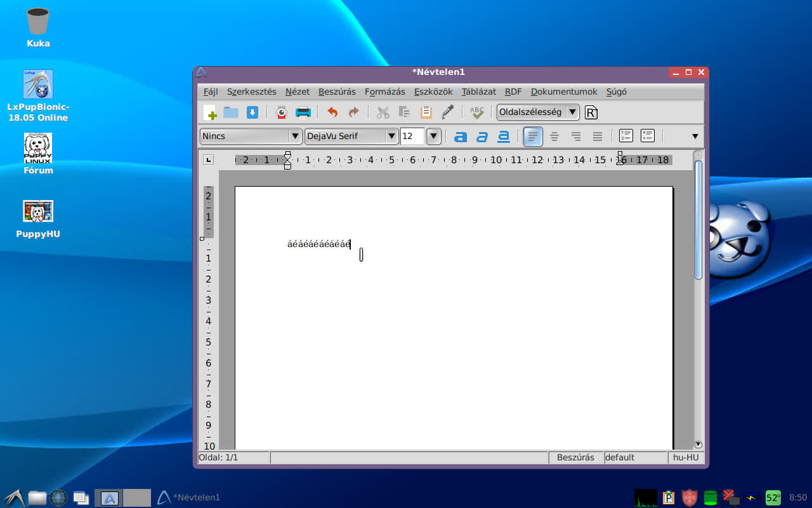Click the font size field showing 12
812x508 pixels.
(412, 136)
